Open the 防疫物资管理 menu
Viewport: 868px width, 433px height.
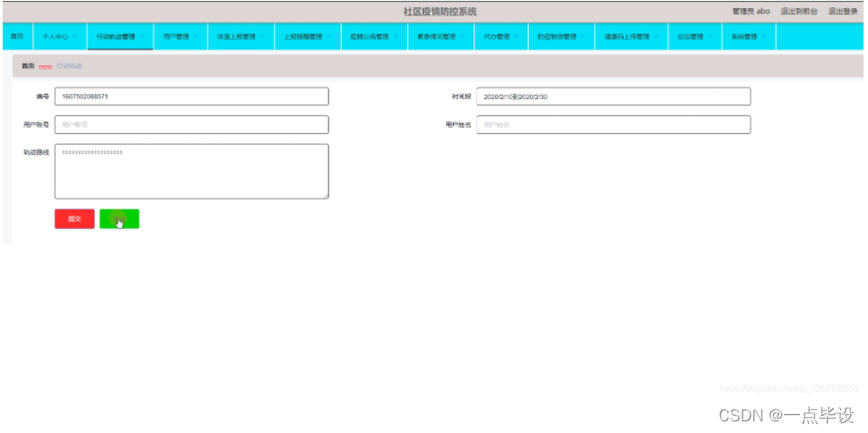click(x=561, y=37)
